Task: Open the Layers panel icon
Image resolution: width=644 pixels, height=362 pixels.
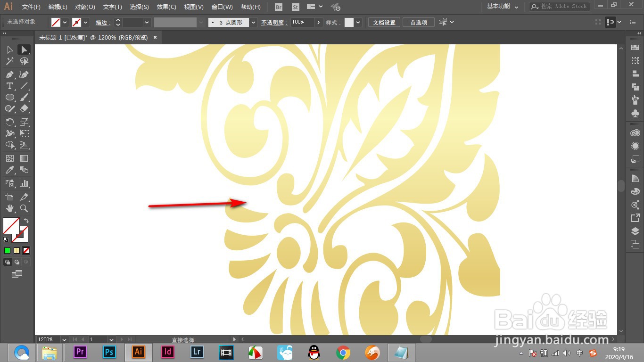Action: 635,231
